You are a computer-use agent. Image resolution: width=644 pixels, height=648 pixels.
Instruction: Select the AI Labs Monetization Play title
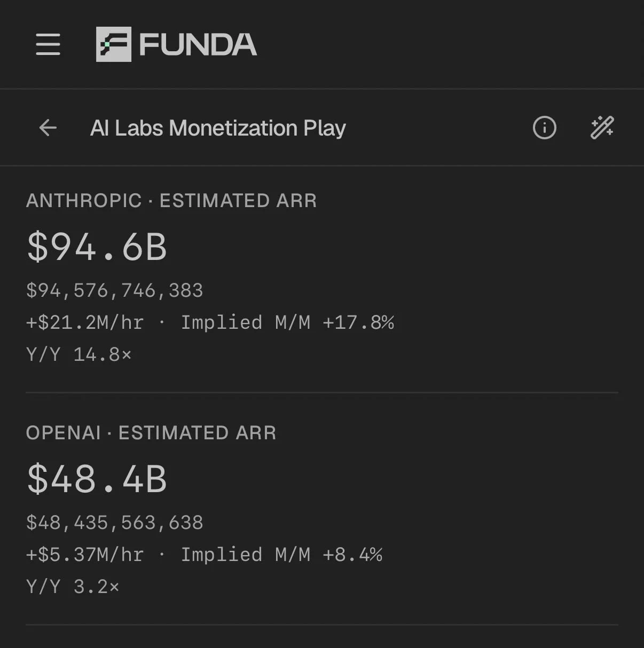[218, 128]
